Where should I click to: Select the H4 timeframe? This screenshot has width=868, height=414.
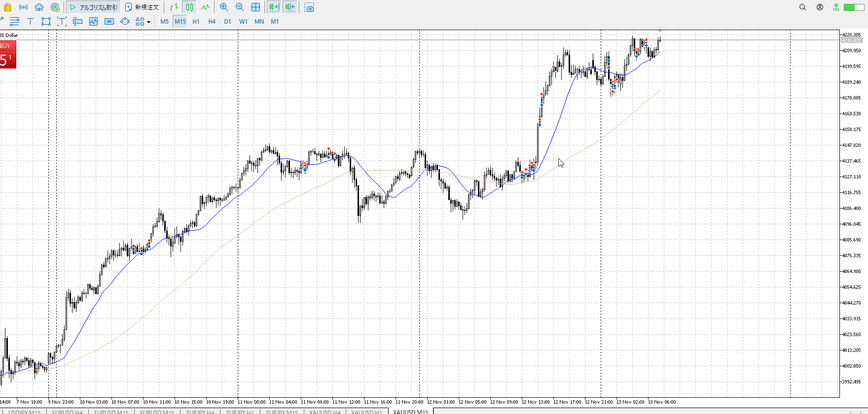pos(212,21)
